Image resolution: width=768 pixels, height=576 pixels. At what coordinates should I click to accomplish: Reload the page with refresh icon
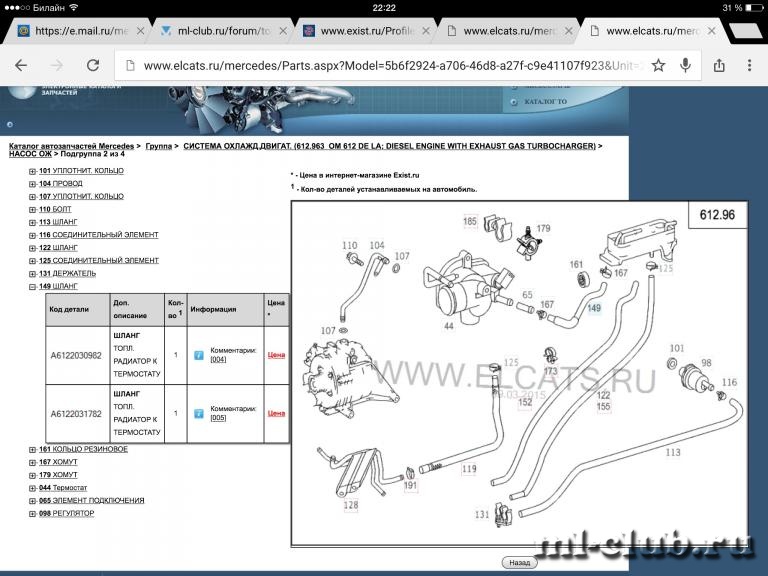(93, 65)
